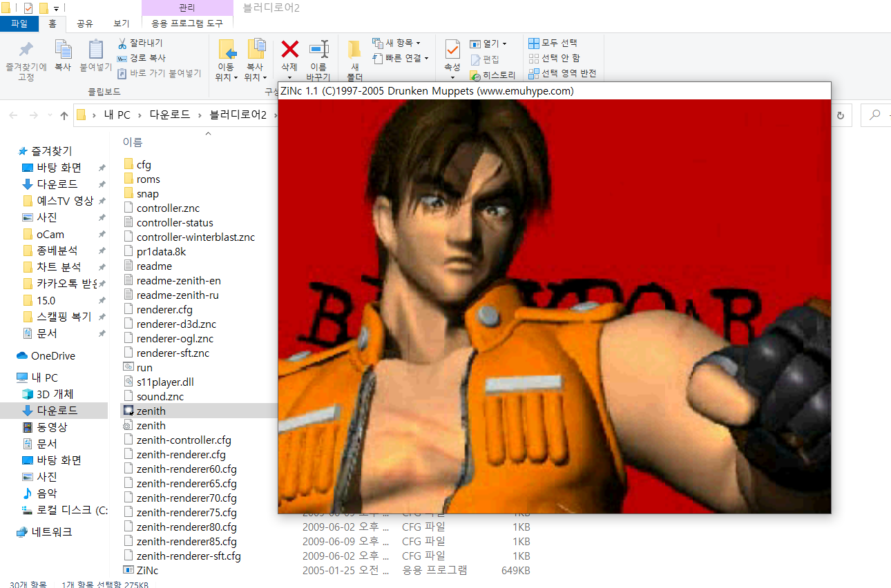The width and height of the screenshot is (891, 588).
Task: Select the cfg folder
Action: 144,164
